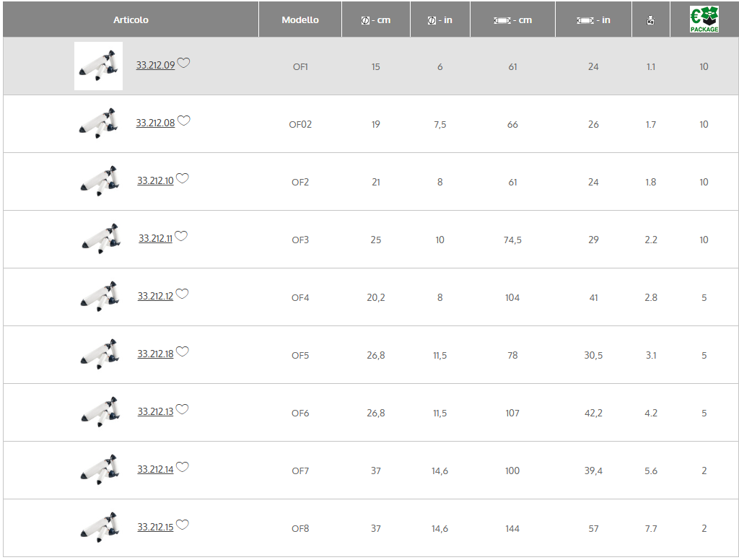Viewport: 739px width, 560px height.
Task: Click the weight Kg icon column header
Action: coord(650,19)
